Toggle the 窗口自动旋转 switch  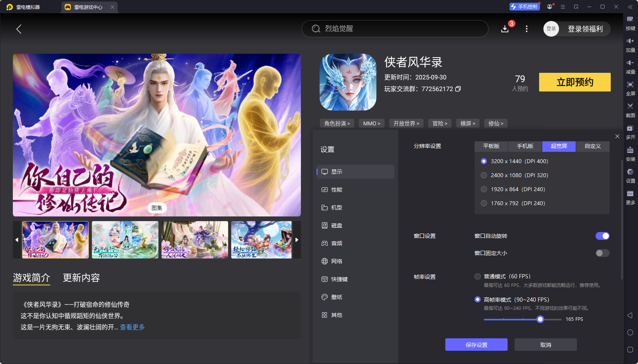(602, 236)
